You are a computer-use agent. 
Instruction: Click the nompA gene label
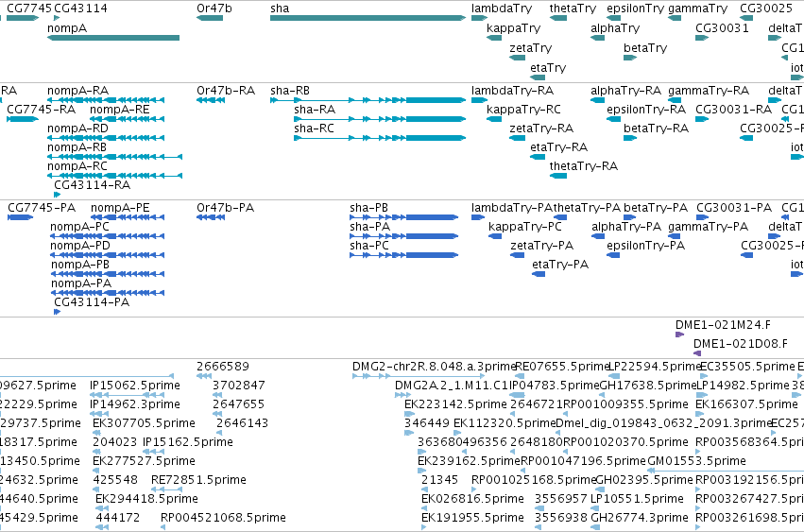pos(67,28)
